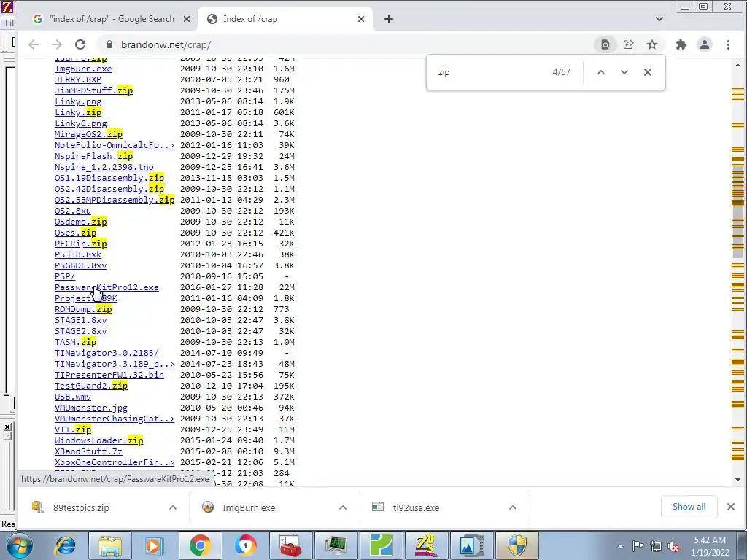Open the TINavigator3.0.2185/ folder link
The image size is (747, 560).
(107, 354)
